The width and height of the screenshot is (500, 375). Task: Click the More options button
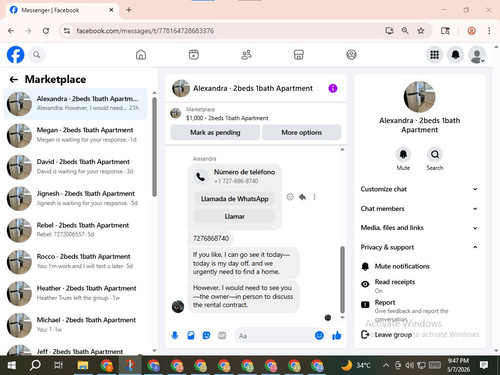[x=302, y=132]
